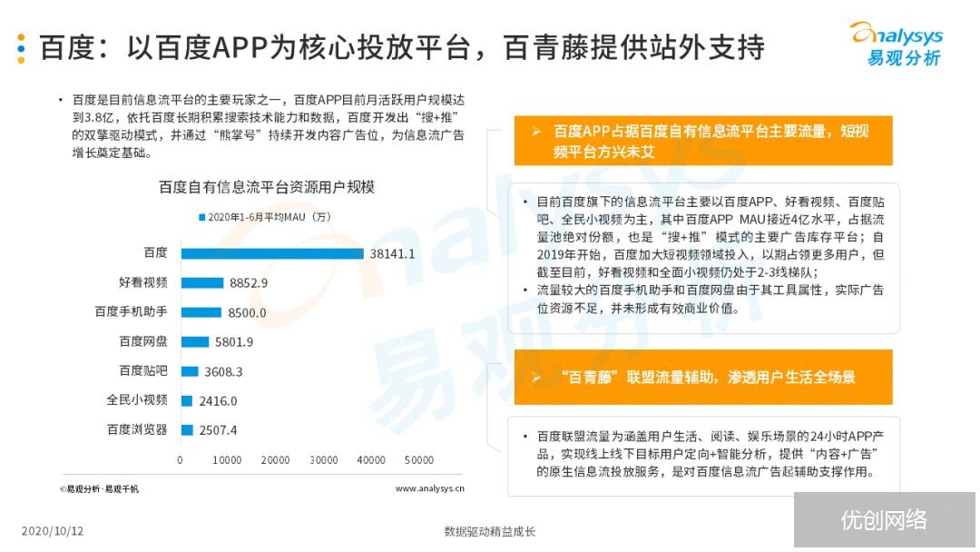
Task: Click the axis tick label 10000
Action: coord(227,460)
